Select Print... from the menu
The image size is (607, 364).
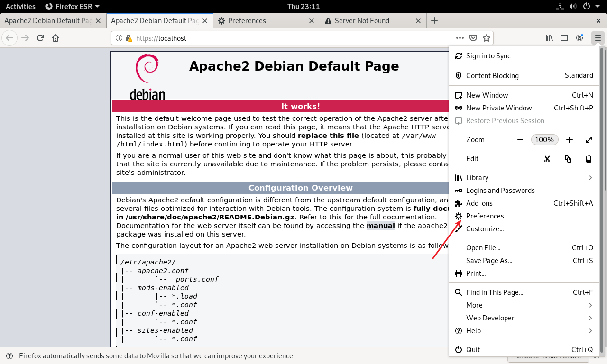tap(524, 273)
